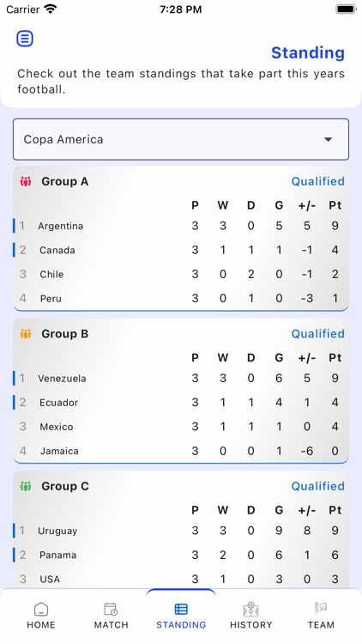Expand the Copa America dropdown arrow
362x644 pixels.
(x=328, y=140)
